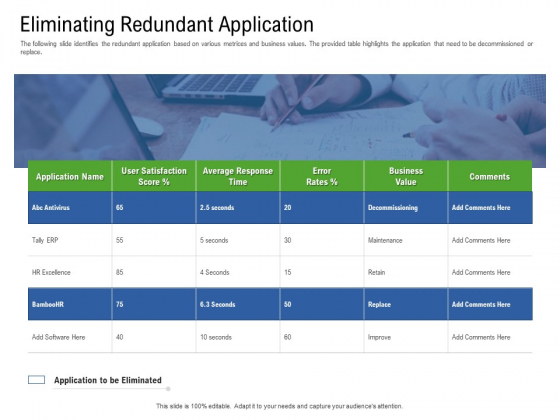Select the User Satisfaction Score % header
This screenshot has width=560, height=420.
click(x=154, y=176)
